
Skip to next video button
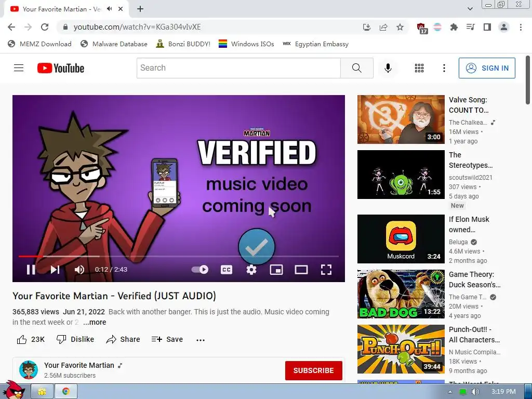pyautogui.click(x=55, y=270)
